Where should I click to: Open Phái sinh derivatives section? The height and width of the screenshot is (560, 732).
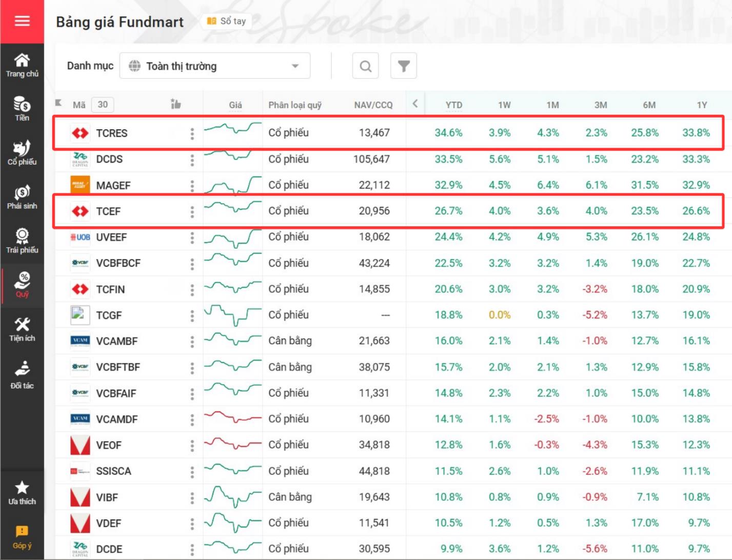(22, 197)
